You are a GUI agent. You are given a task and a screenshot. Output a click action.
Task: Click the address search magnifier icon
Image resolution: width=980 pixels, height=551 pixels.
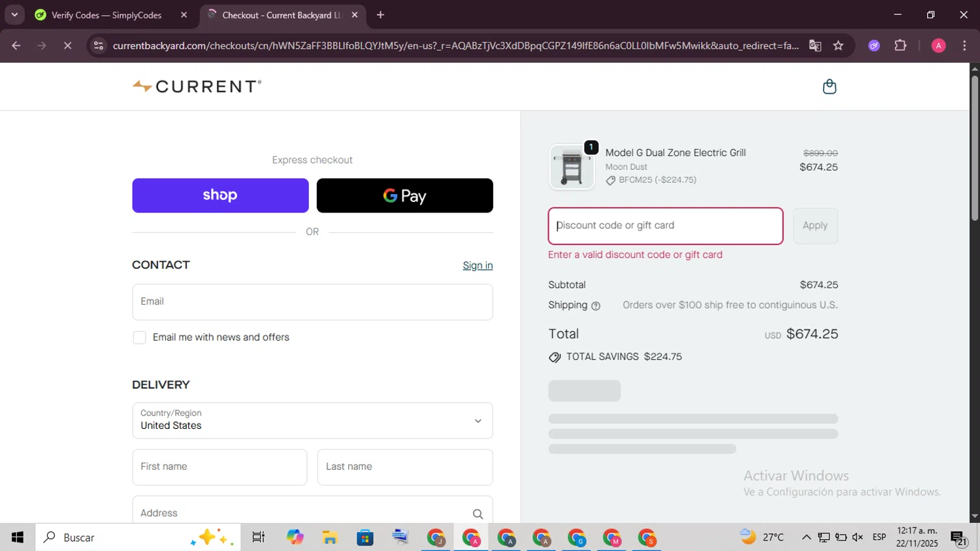pos(478,514)
